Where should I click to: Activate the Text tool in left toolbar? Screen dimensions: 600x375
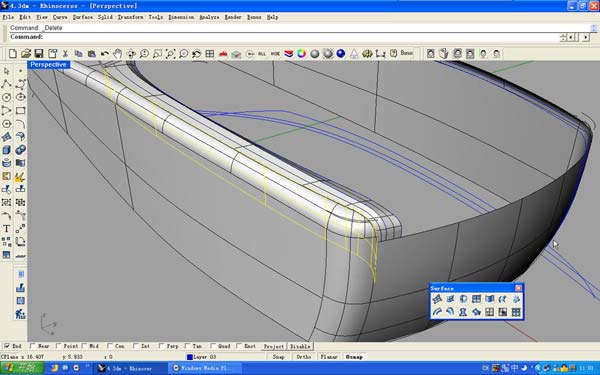(x=7, y=229)
